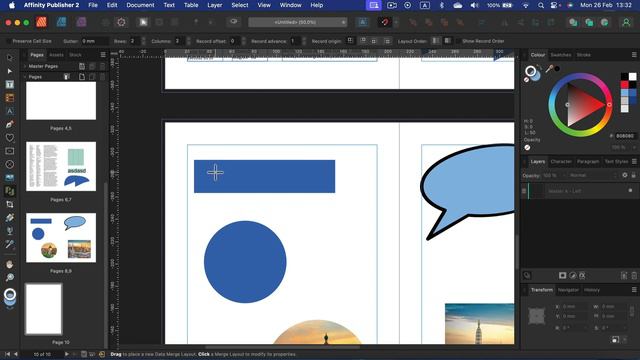Open the Layers panel options menu

click(x=634, y=162)
